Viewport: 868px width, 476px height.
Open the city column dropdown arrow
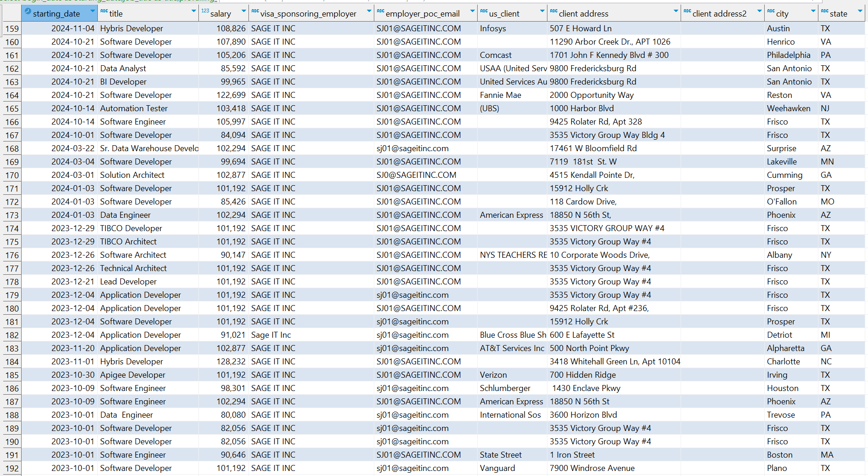(813, 11)
